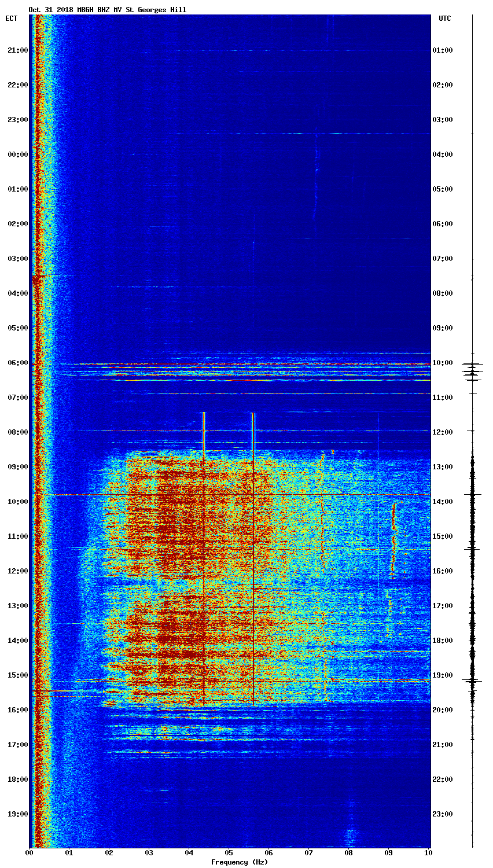
Task: Pick the "01" frequency tick label
Action: coord(69,853)
